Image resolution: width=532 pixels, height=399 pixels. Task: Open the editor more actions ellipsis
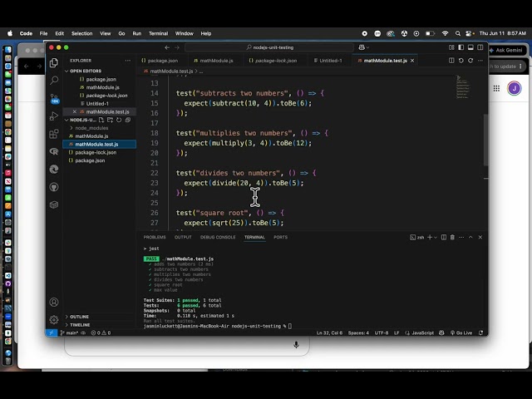pos(480,61)
